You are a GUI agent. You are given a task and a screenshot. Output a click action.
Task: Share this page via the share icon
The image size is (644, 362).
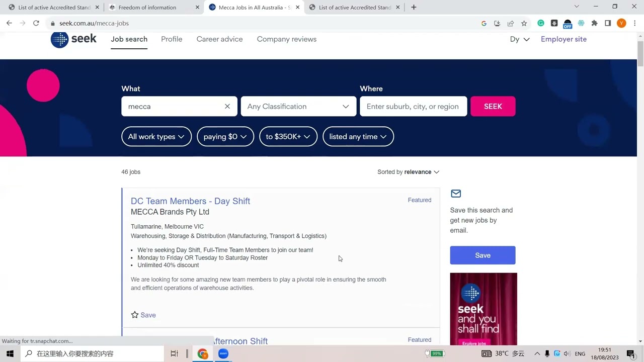pos(511,23)
